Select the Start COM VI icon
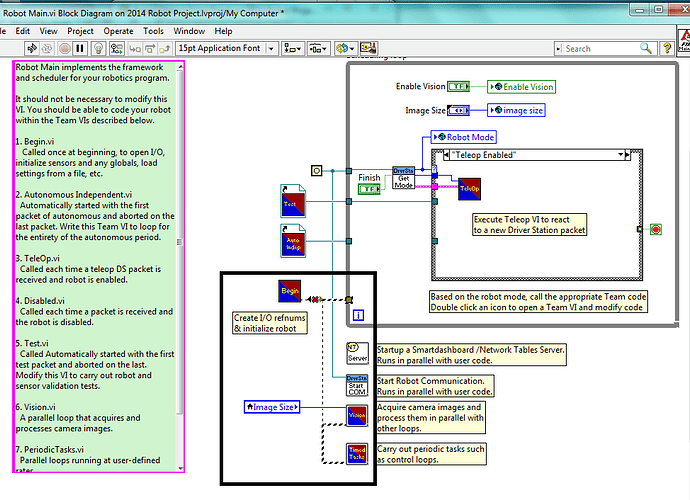 [357, 386]
